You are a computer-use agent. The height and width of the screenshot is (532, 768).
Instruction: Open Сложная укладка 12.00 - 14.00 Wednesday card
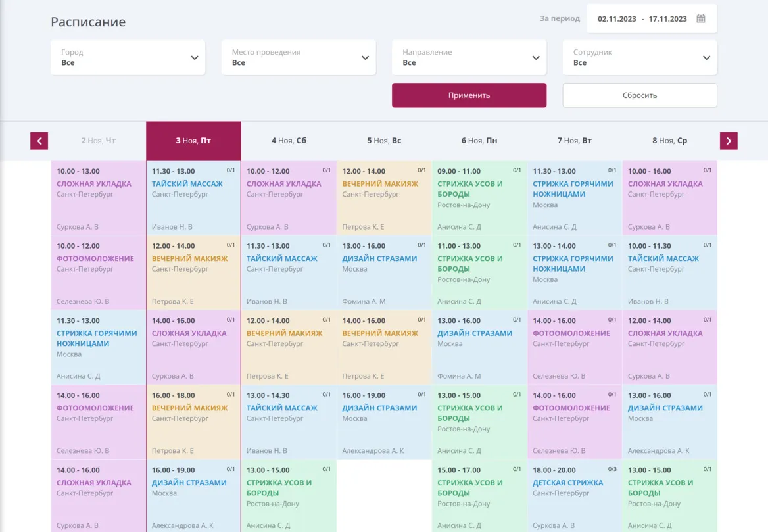(x=669, y=348)
